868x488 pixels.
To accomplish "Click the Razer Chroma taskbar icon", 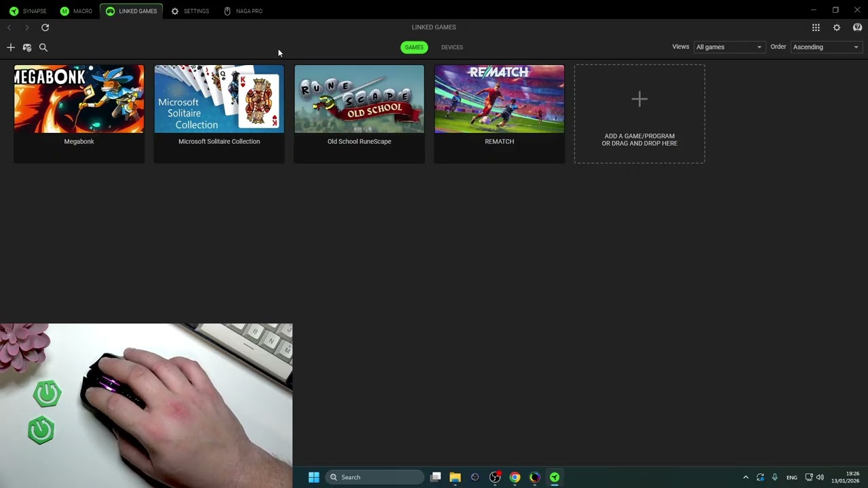I will (535, 477).
